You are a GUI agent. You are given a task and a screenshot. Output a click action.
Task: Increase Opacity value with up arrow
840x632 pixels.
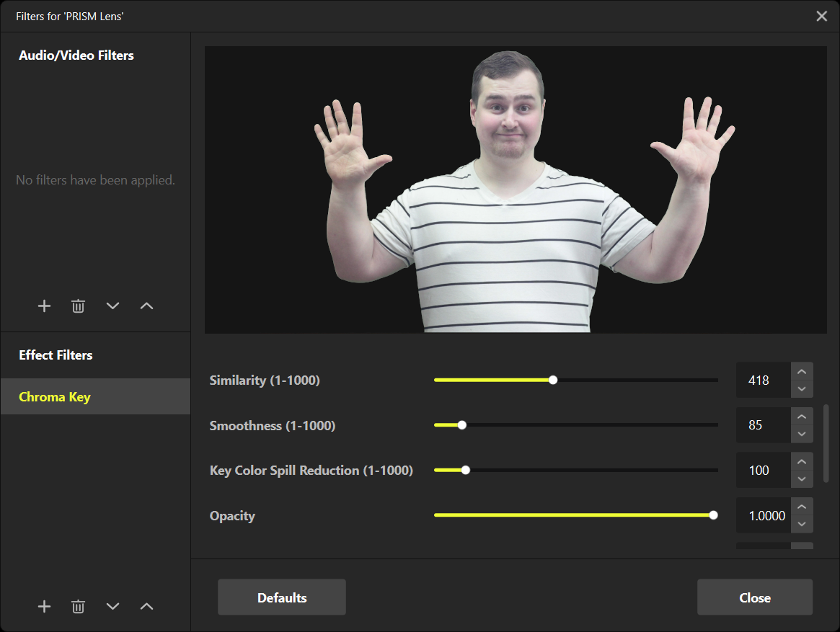pos(802,507)
